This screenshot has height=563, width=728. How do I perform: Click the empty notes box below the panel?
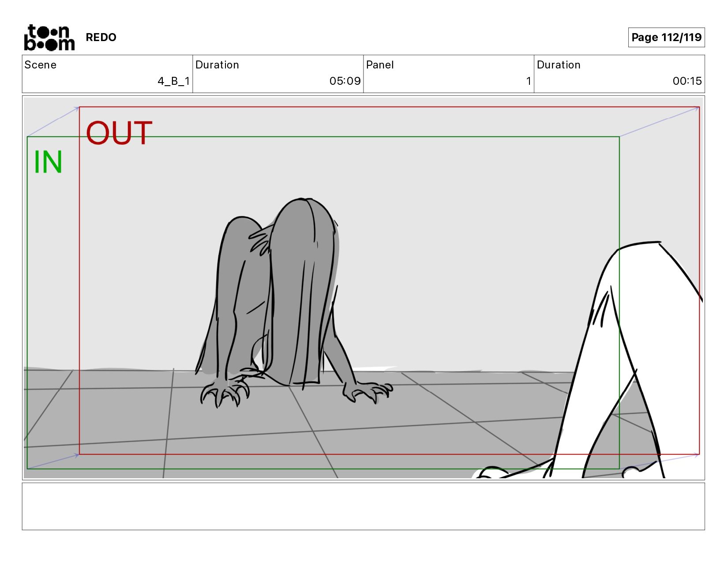pyautogui.click(x=363, y=506)
